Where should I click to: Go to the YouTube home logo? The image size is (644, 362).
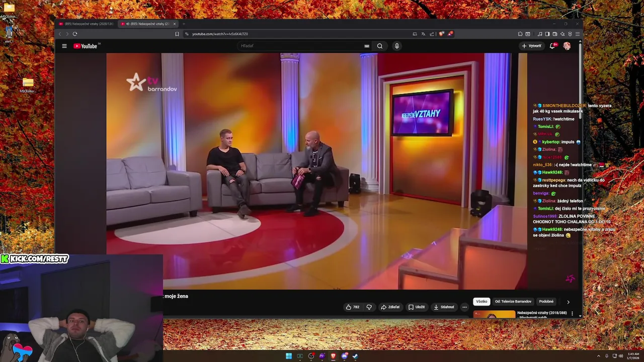(86, 46)
